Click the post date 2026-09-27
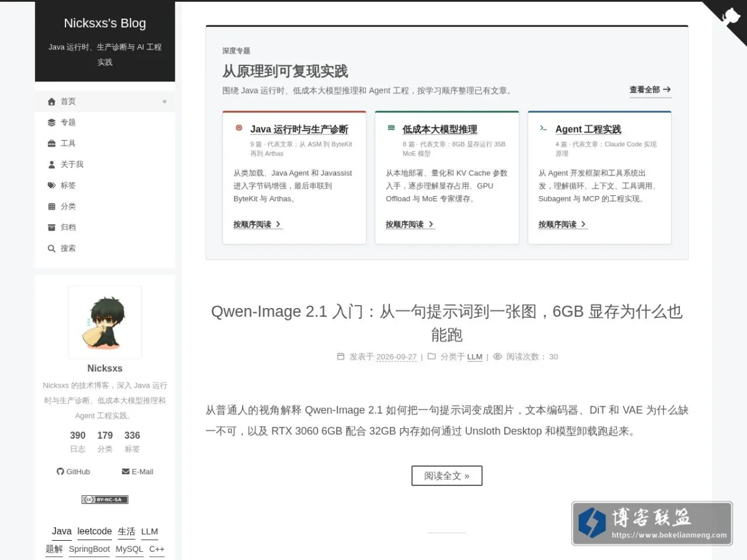The image size is (747, 560). (x=397, y=357)
